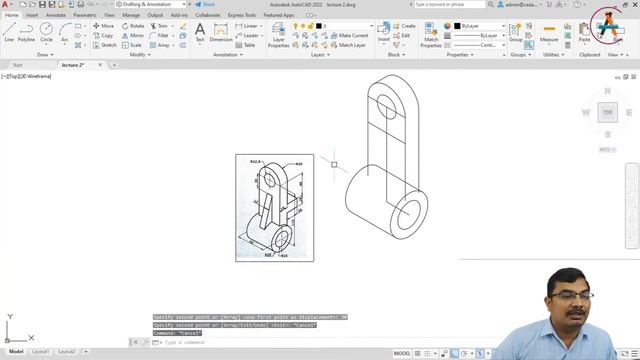Switch to the Layout1 tab
Viewport: 640px width, 360px height.
[40, 351]
